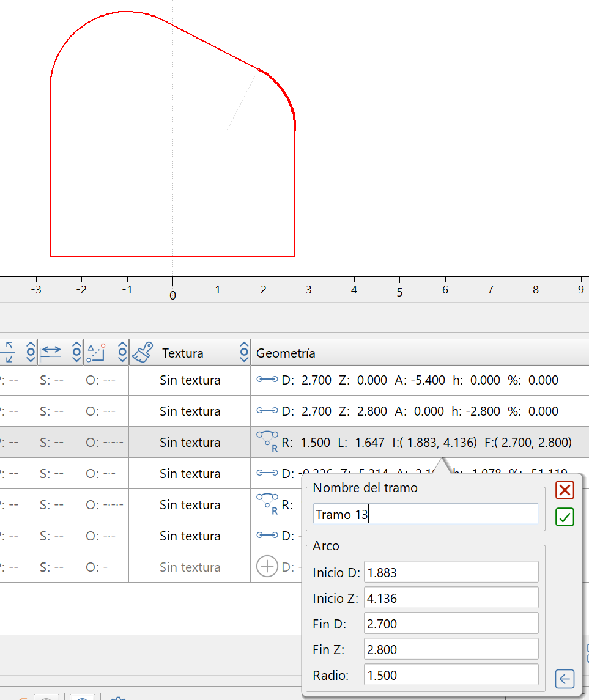Click the angle points column header icon
Viewport: 589px width, 700px height.
tap(97, 352)
